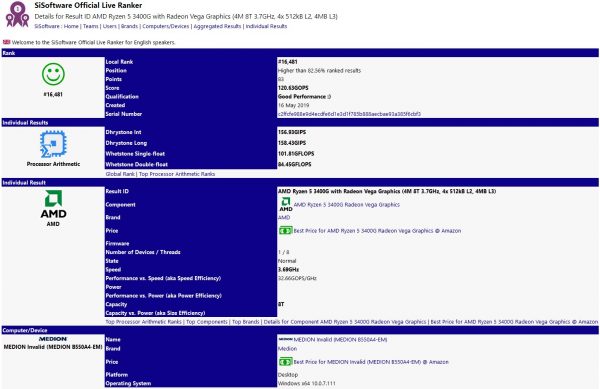Open the Aggregated Results link
The height and width of the screenshot is (389, 600).
pyautogui.click(x=217, y=26)
